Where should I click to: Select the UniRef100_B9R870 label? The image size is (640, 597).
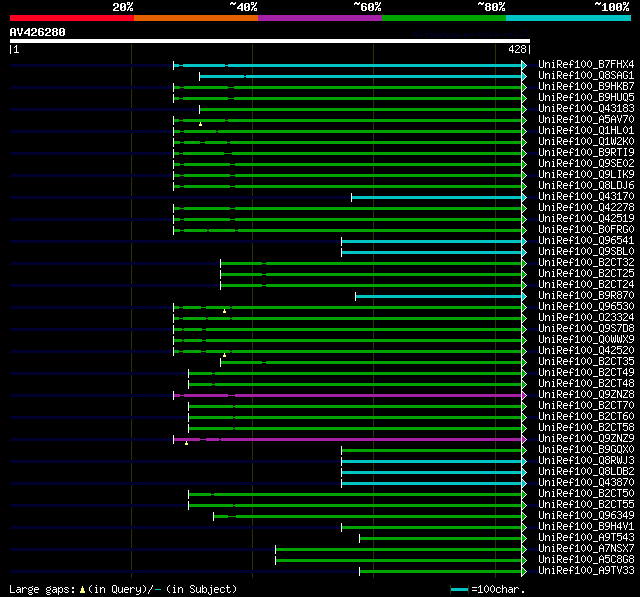(586, 296)
